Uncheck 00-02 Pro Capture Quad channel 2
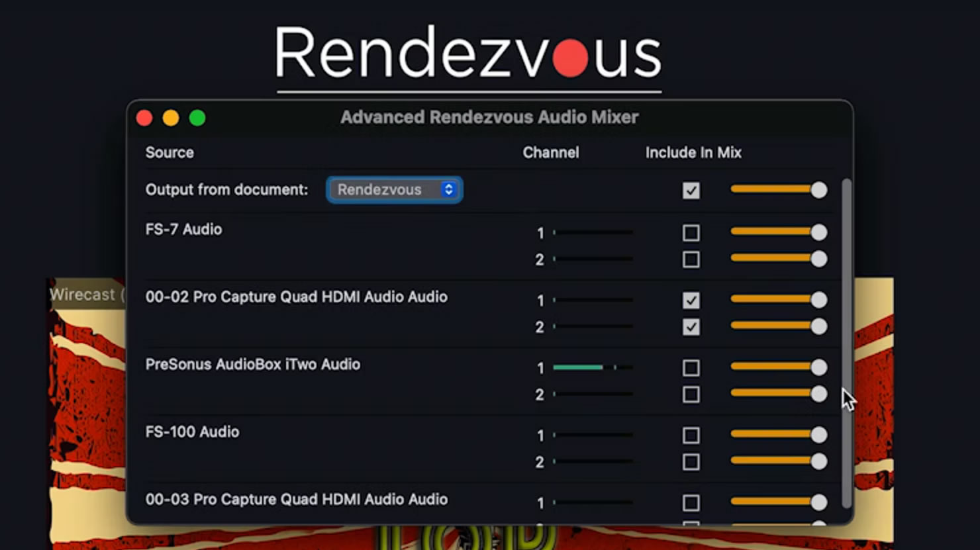The image size is (980, 550). click(691, 327)
